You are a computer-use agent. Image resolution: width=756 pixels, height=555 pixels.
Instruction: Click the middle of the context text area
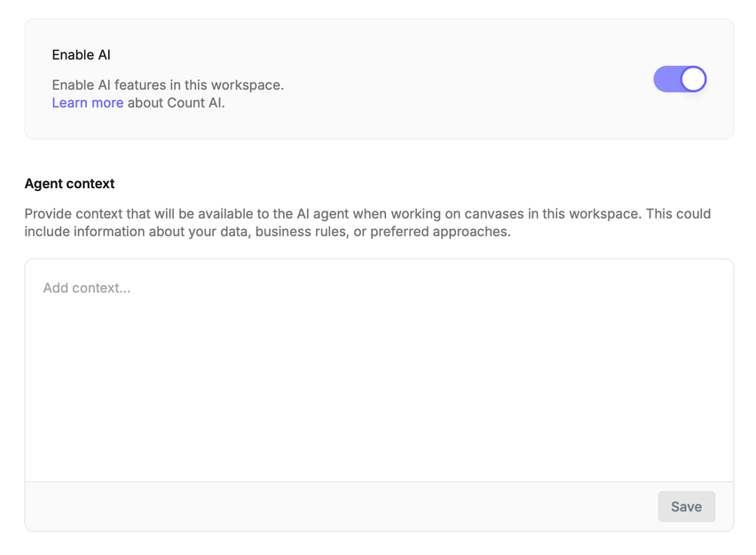pyautogui.click(x=379, y=370)
